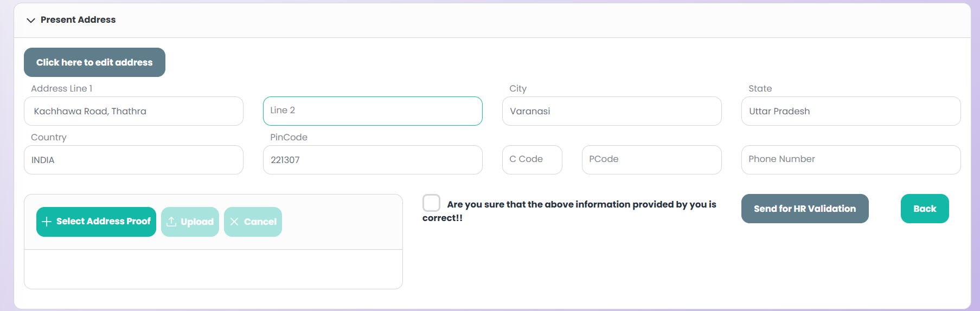This screenshot has width=980, height=311.
Task: Click the State field showing Uttar Pradesh
Action: pos(851,111)
